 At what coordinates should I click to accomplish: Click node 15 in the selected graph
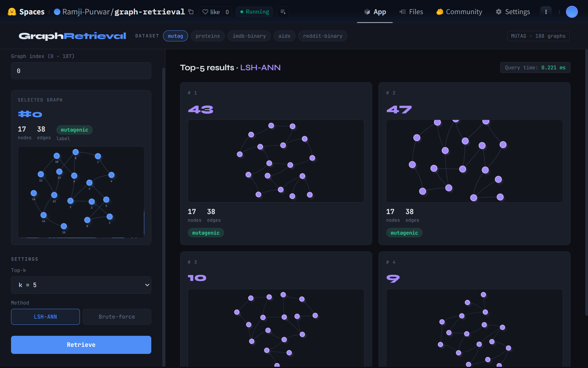[x=64, y=226]
